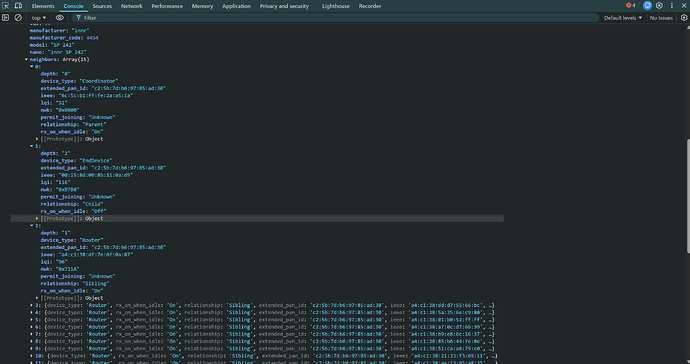Open the Application tab
690x364 pixels.
point(236,6)
